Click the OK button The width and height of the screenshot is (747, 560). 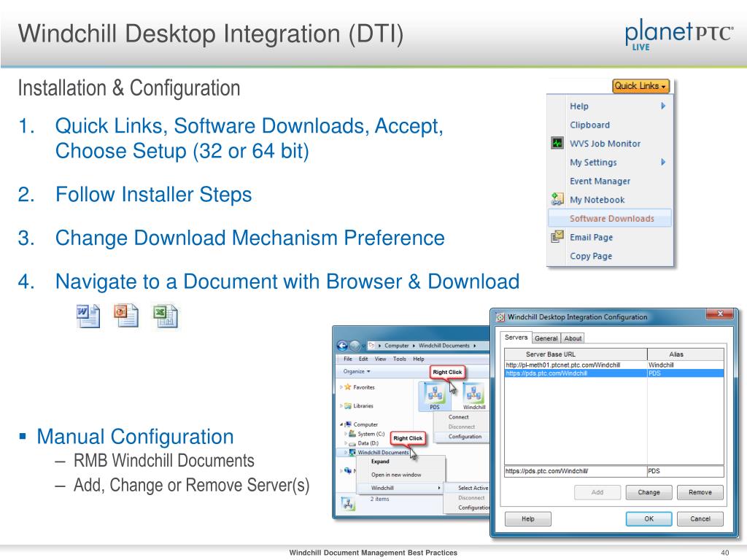[x=649, y=519]
